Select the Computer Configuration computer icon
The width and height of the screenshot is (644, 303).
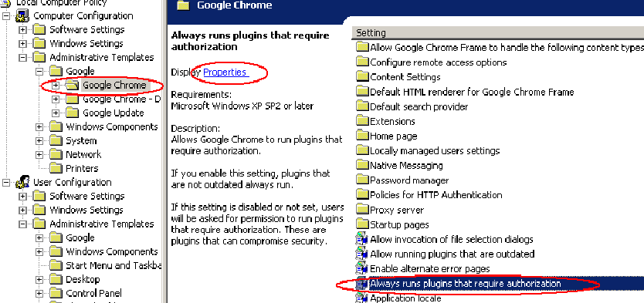[x=22, y=16]
